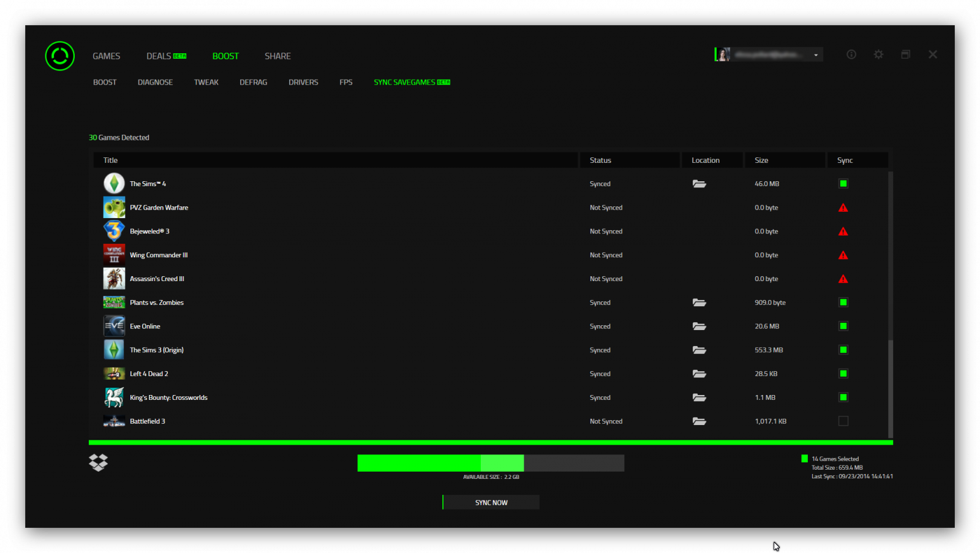
Task: Sort list by Status column header
Action: click(x=630, y=160)
